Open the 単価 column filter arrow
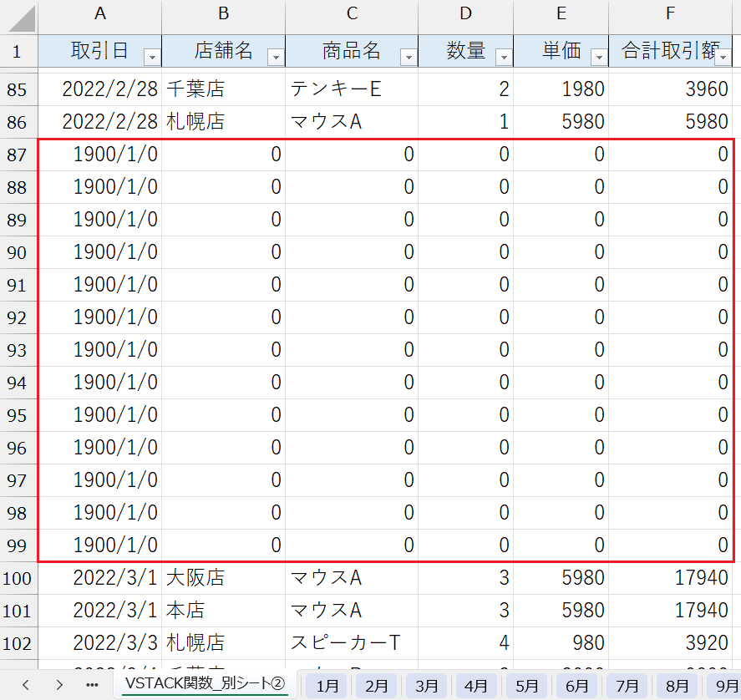The width and height of the screenshot is (741, 700). coord(598,57)
